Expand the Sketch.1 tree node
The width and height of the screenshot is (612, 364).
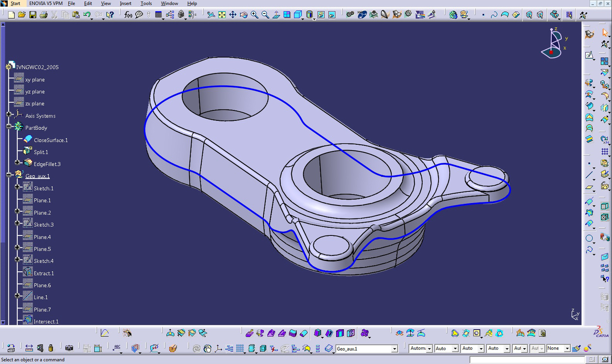click(x=18, y=187)
